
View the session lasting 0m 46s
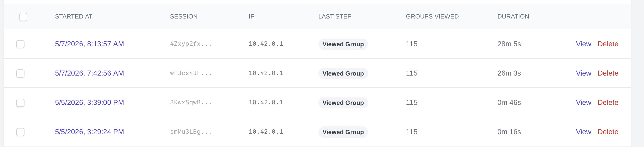point(583,103)
